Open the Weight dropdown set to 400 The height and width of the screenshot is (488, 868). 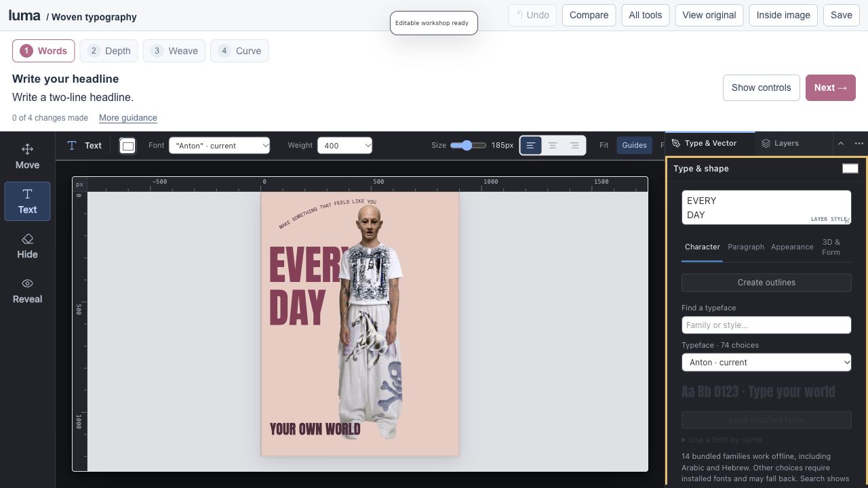coord(344,146)
